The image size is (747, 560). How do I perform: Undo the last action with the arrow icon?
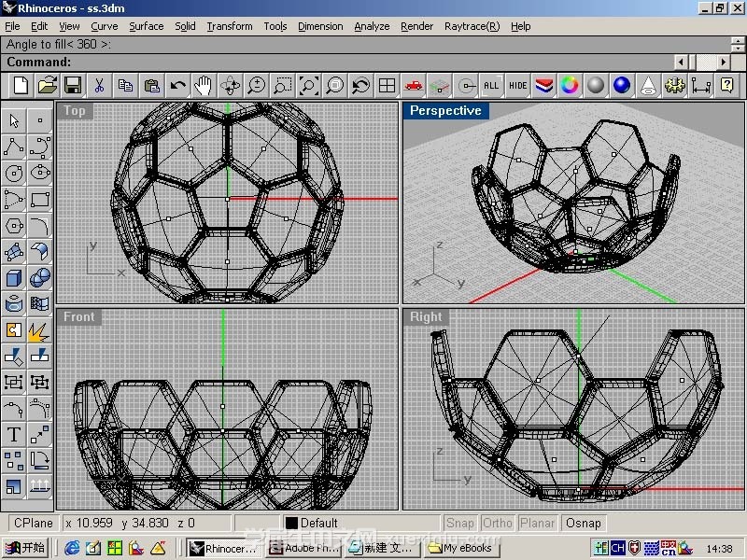tap(177, 86)
